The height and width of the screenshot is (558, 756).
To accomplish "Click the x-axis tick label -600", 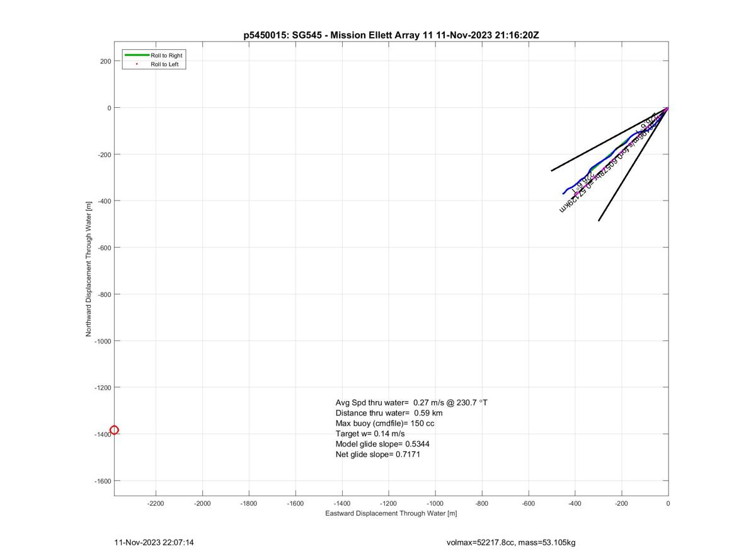I will (x=529, y=504).
